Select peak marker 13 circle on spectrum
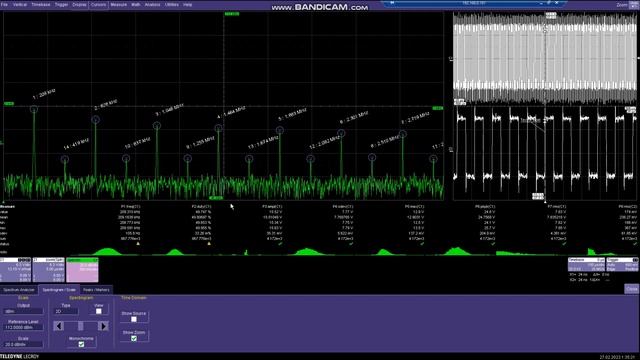640x360 pixels. coord(249,159)
